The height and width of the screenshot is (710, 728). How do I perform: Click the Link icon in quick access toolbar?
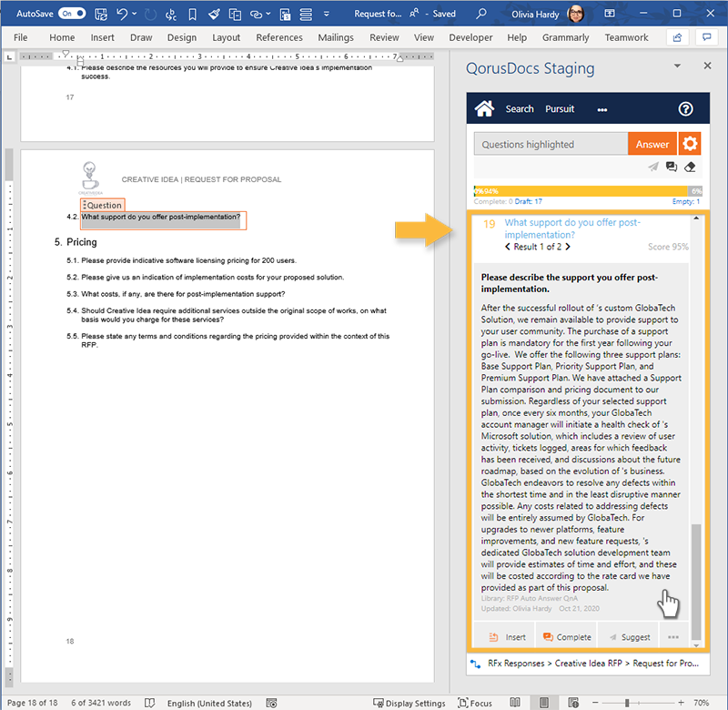tap(256, 15)
